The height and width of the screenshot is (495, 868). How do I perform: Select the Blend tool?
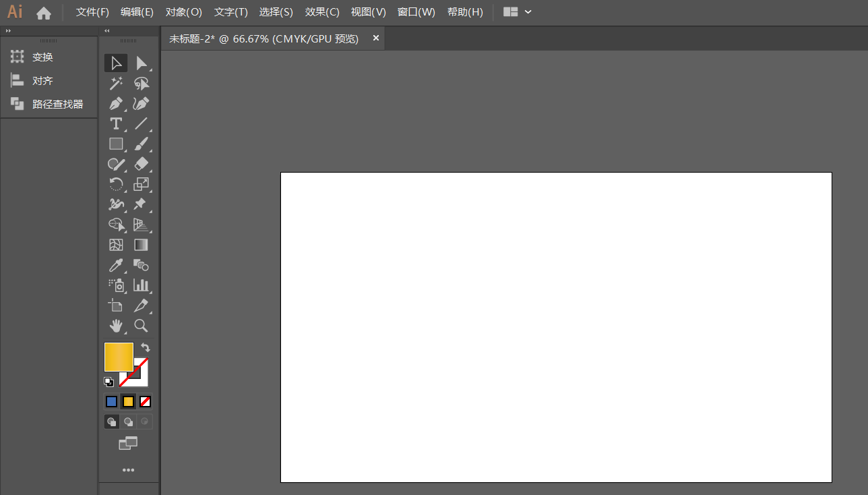pos(141,265)
